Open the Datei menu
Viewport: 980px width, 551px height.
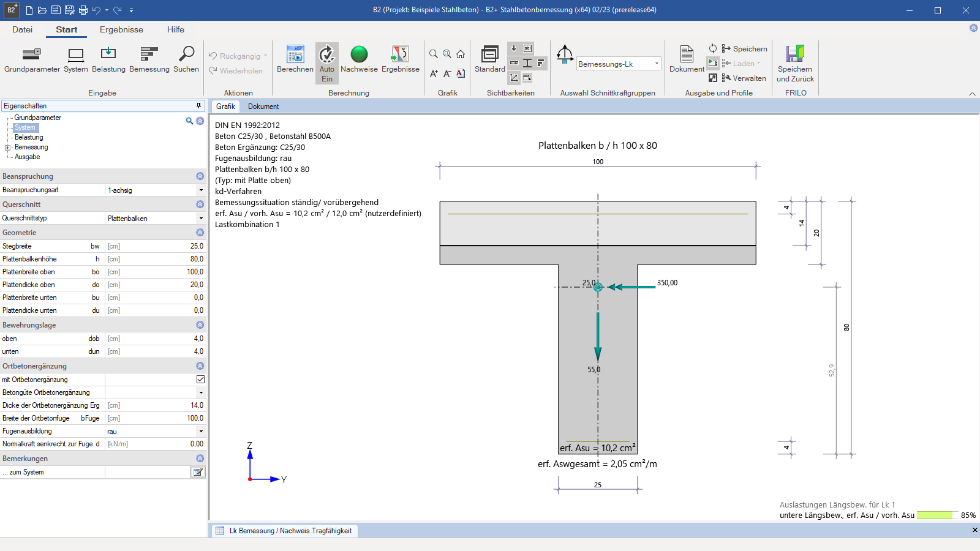22,29
